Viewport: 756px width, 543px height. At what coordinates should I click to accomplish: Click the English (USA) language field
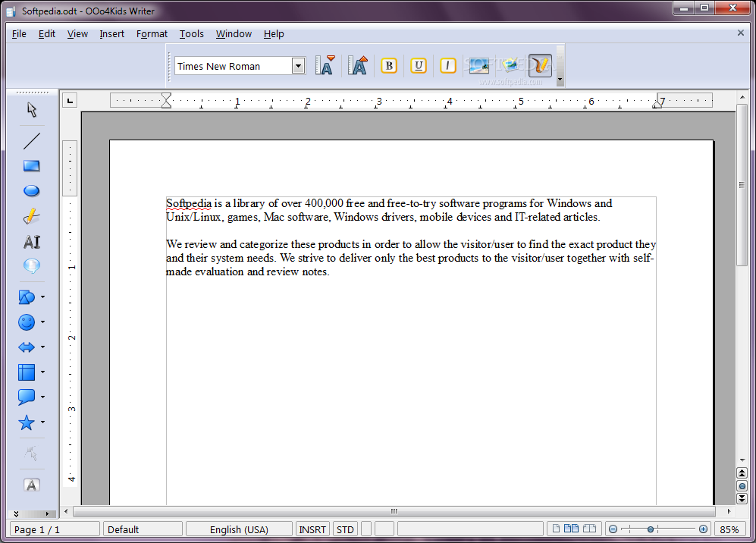(239, 529)
